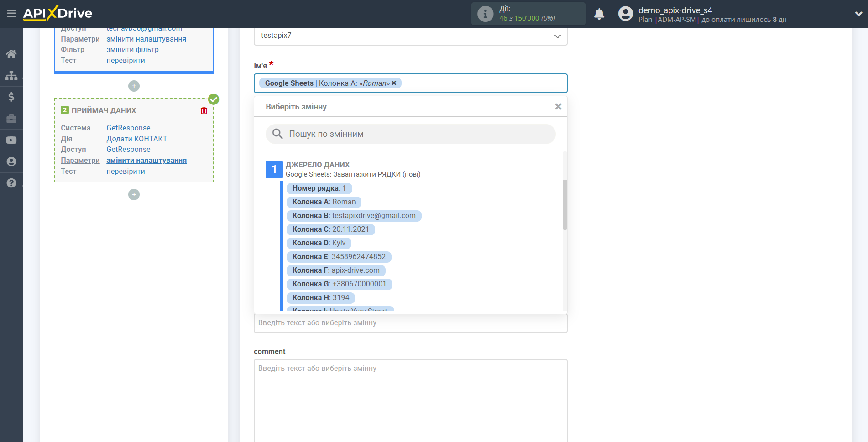Open Додати КОНТАКТ action link
The width and height of the screenshot is (868, 442).
137,139
